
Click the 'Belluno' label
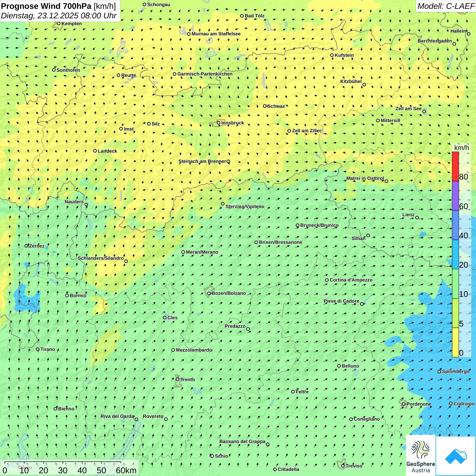350,366
